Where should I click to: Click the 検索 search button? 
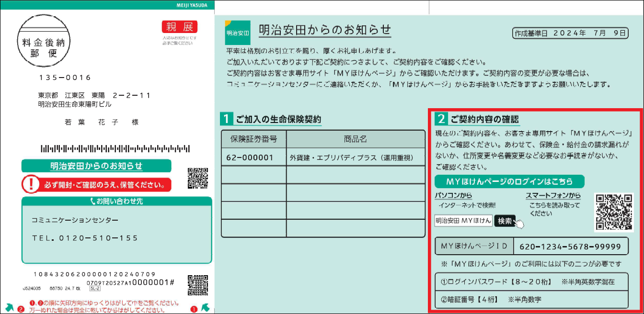coord(505,221)
